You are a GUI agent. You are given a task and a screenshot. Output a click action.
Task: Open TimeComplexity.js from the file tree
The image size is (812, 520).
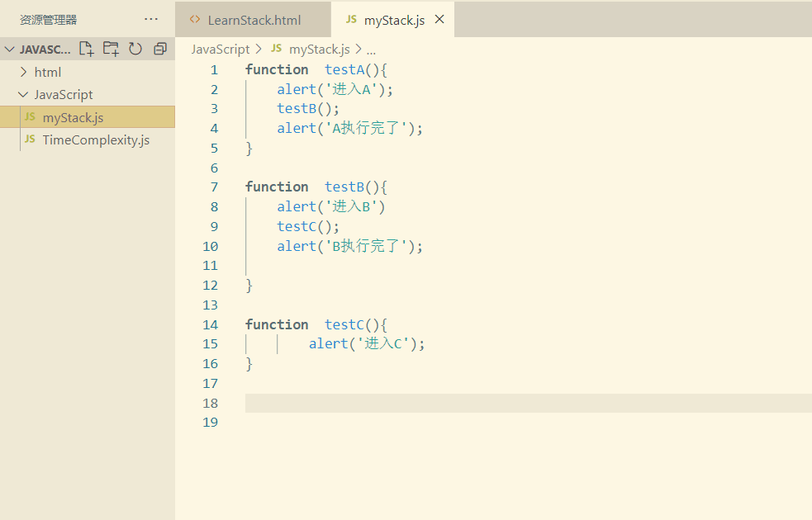click(88, 139)
